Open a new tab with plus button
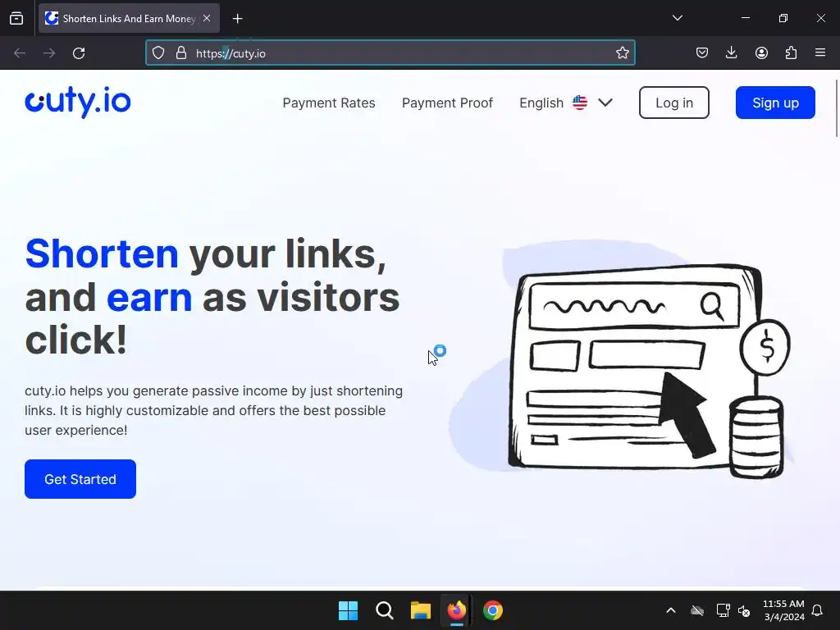Image resolution: width=840 pixels, height=630 pixels. click(237, 19)
